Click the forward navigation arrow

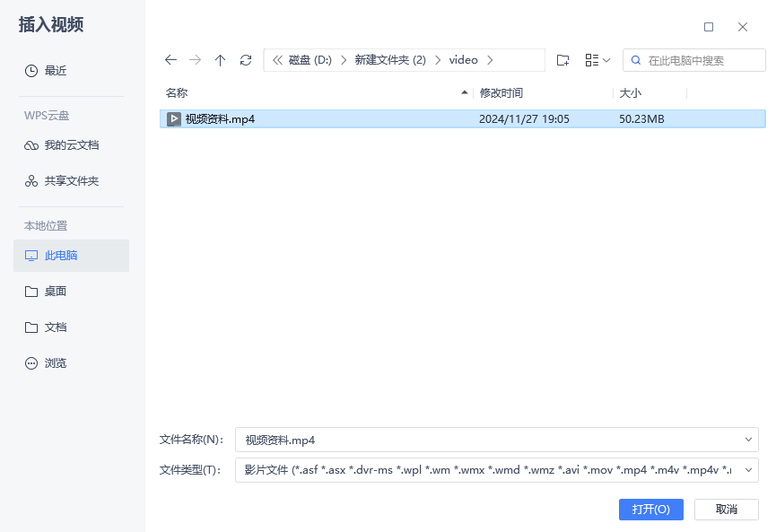click(x=196, y=59)
